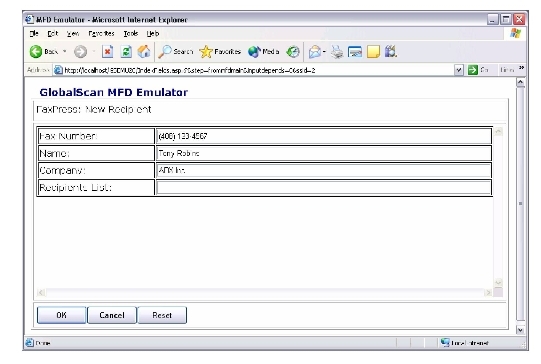Screen dimensions: 541x364
Task: Open the File menu
Action: [34, 33]
